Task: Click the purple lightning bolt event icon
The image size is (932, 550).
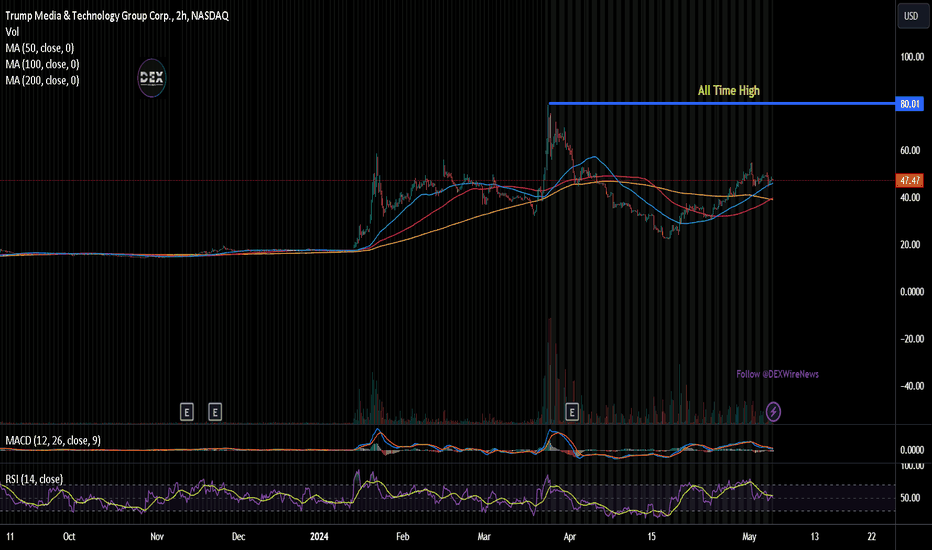Action: tap(773, 411)
